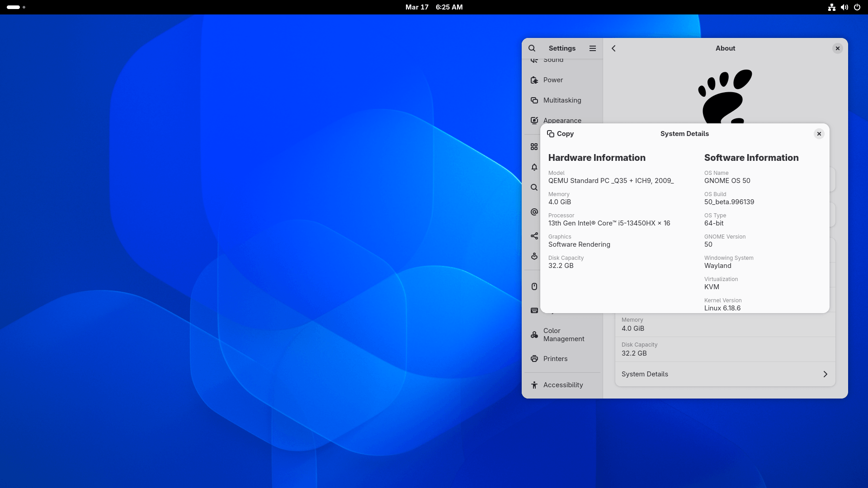Click the search magnifier in the Settings header

(532, 48)
